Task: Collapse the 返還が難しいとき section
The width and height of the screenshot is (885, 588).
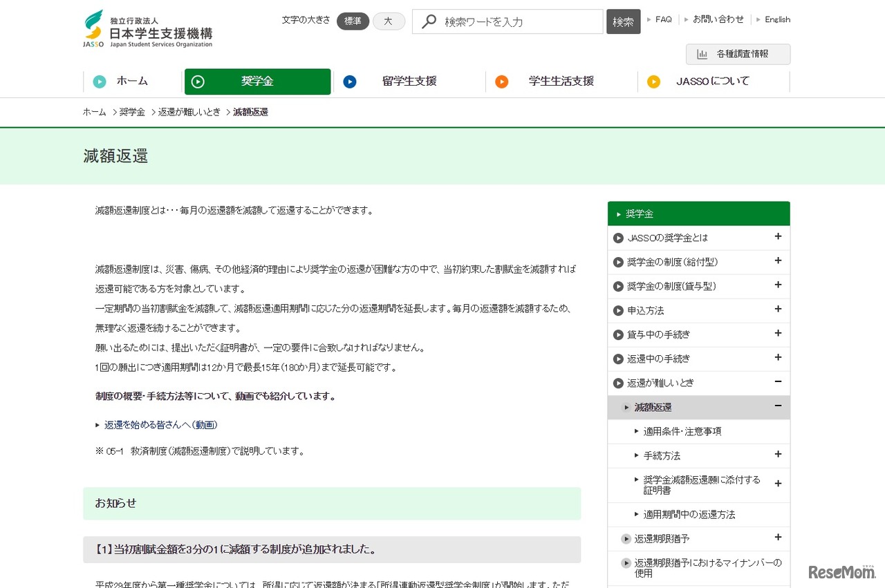Action: coord(778,382)
